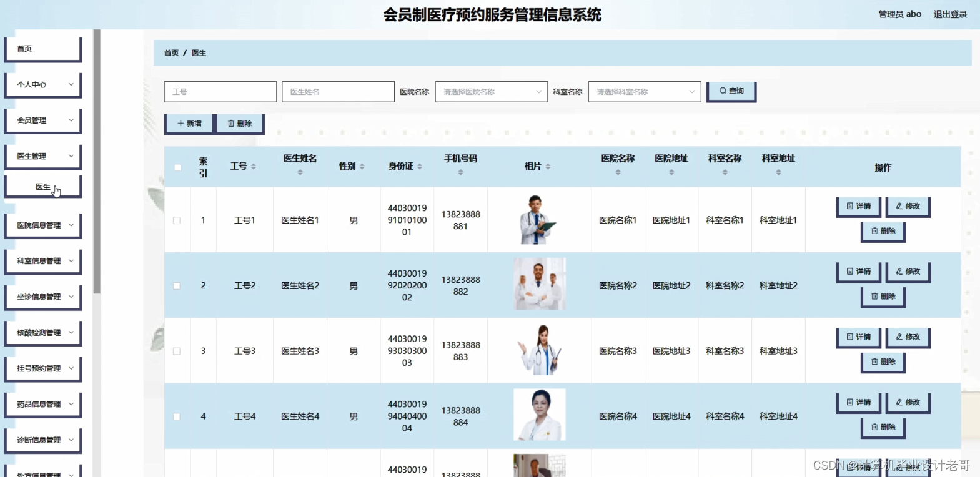This screenshot has height=477, width=980.
Task: Click 修改 for row 工号3
Action: pyautogui.click(x=908, y=337)
